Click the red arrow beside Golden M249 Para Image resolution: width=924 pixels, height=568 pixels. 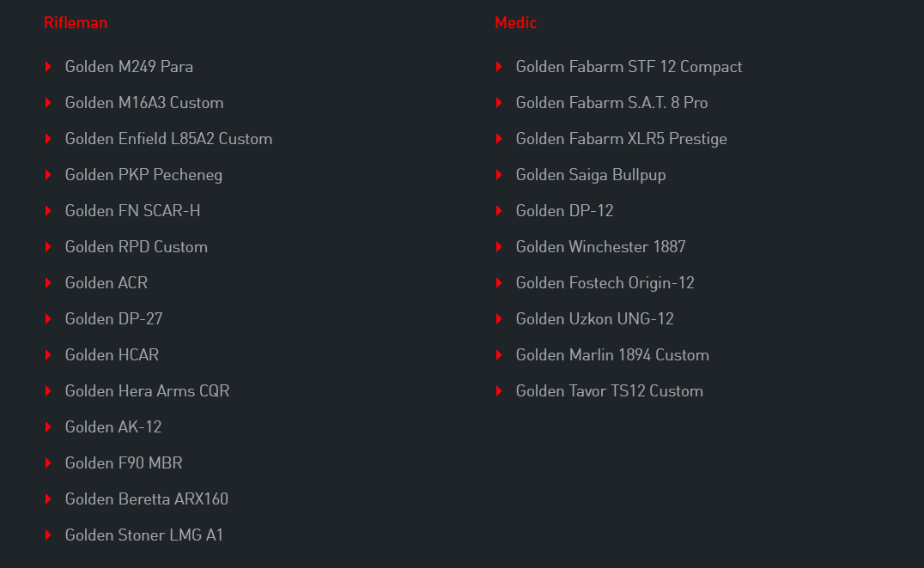[x=48, y=67]
